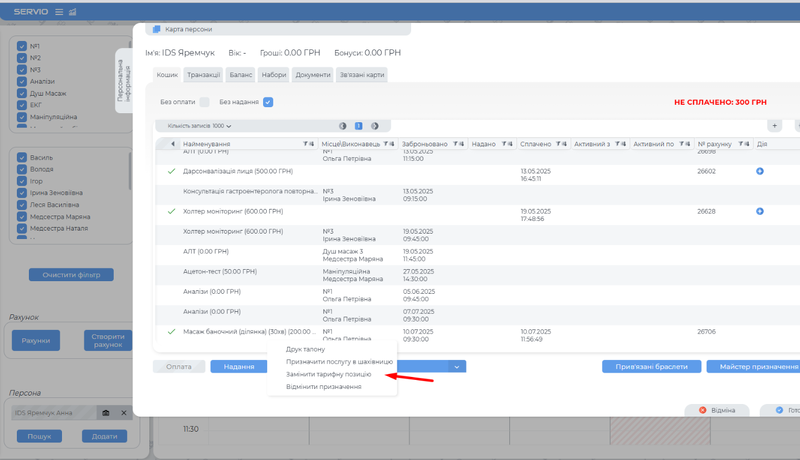Uncheck the Аналізи filter checkbox
Screen dimensions: 800x460
pos(22,82)
